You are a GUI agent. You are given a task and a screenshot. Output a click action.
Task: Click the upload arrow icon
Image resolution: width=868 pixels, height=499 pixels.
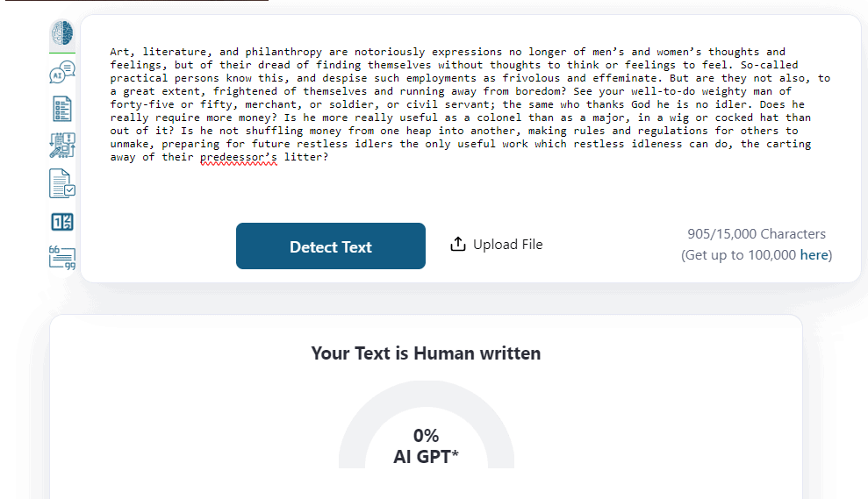(458, 244)
